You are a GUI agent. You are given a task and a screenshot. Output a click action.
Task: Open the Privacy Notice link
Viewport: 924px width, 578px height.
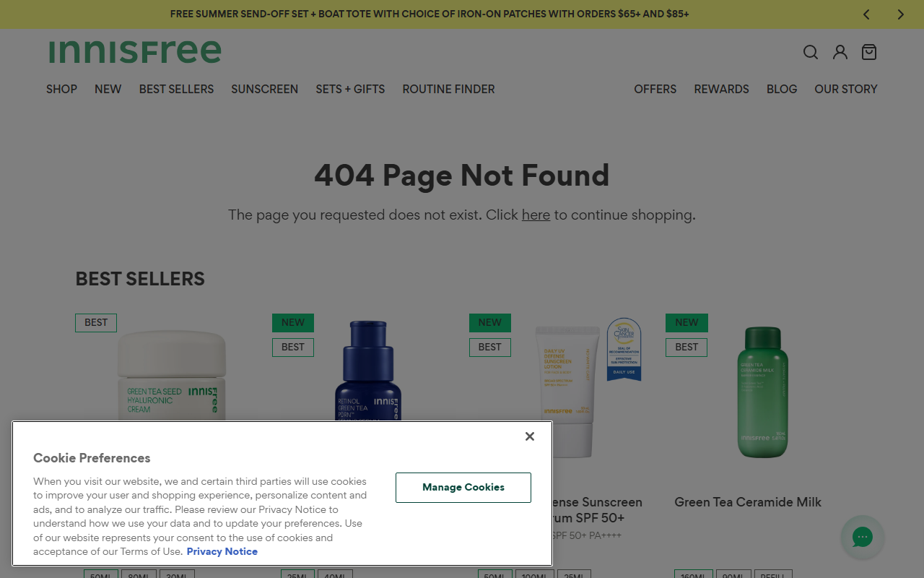(222, 551)
